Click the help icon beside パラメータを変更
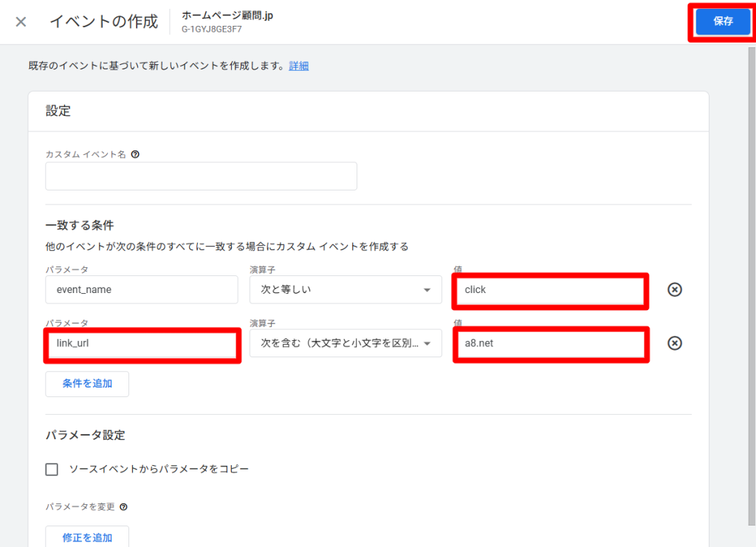 pos(123,507)
